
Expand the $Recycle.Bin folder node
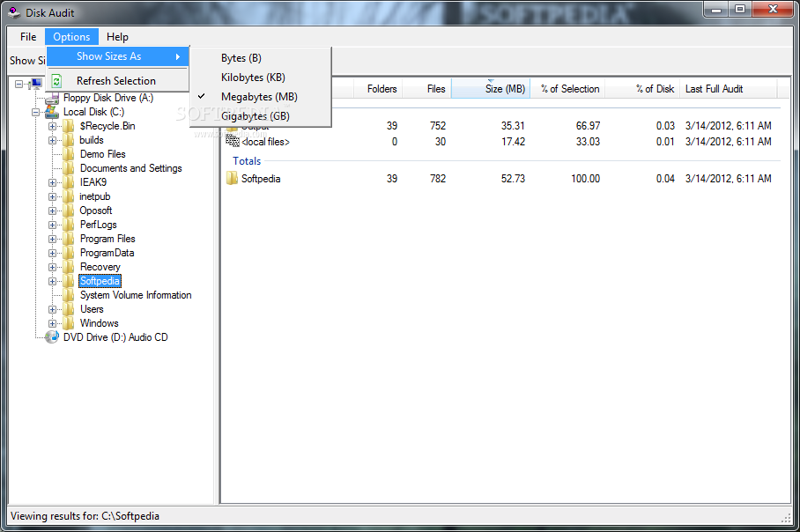52,126
